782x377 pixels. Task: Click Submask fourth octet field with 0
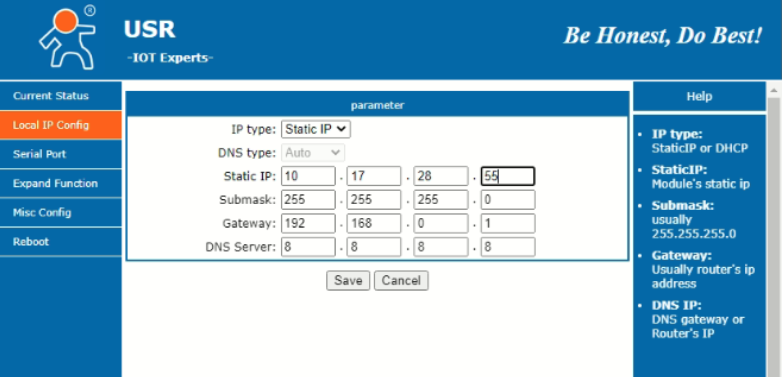point(508,199)
